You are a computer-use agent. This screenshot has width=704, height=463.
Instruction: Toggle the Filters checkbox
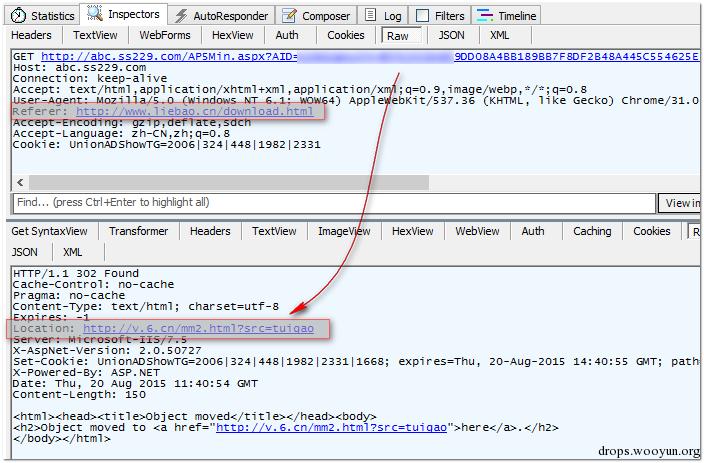tap(422, 16)
